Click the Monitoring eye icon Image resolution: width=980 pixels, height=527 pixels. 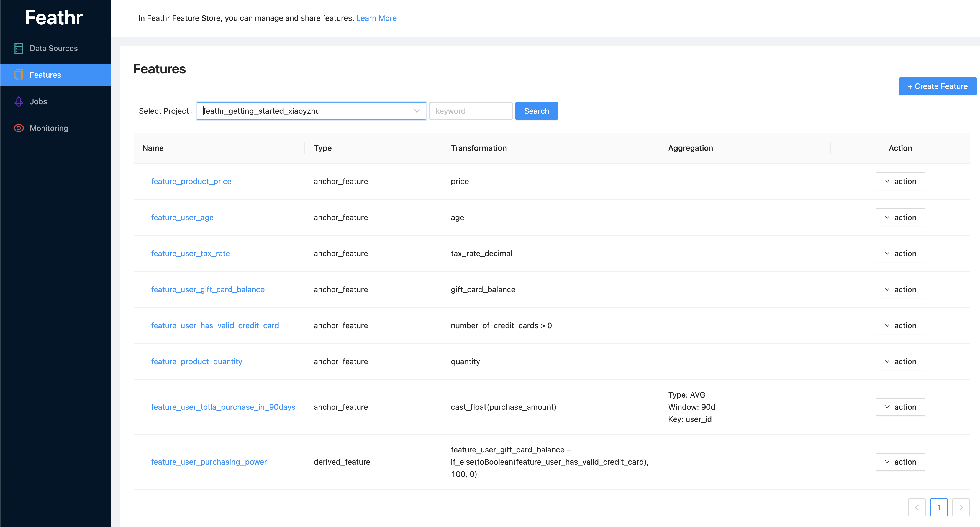coord(19,128)
